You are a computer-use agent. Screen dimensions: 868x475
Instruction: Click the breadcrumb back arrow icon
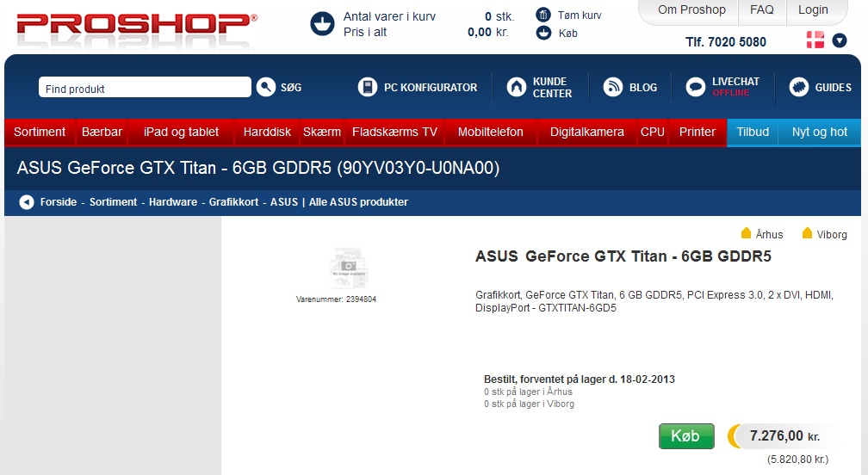tap(27, 202)
